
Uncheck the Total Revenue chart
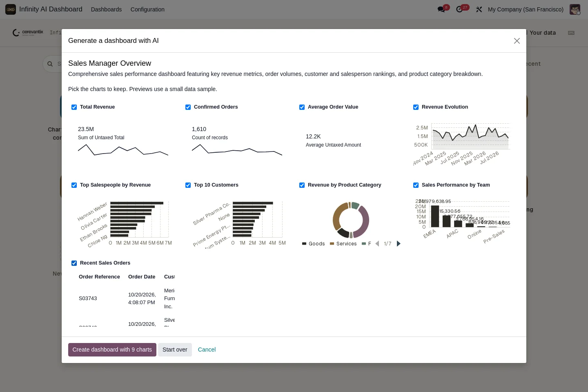74,107
